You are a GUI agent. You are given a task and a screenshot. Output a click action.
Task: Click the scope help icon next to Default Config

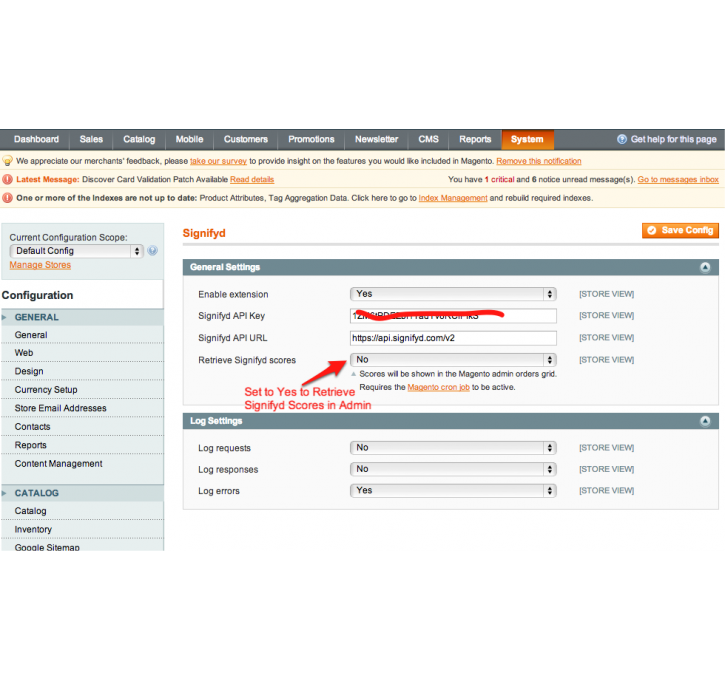[x=153, y=251]
